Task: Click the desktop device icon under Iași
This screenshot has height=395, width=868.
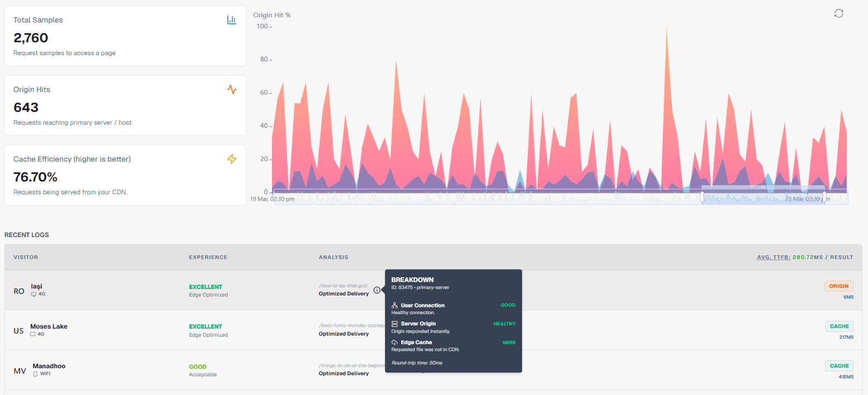Action: (34, 294)
